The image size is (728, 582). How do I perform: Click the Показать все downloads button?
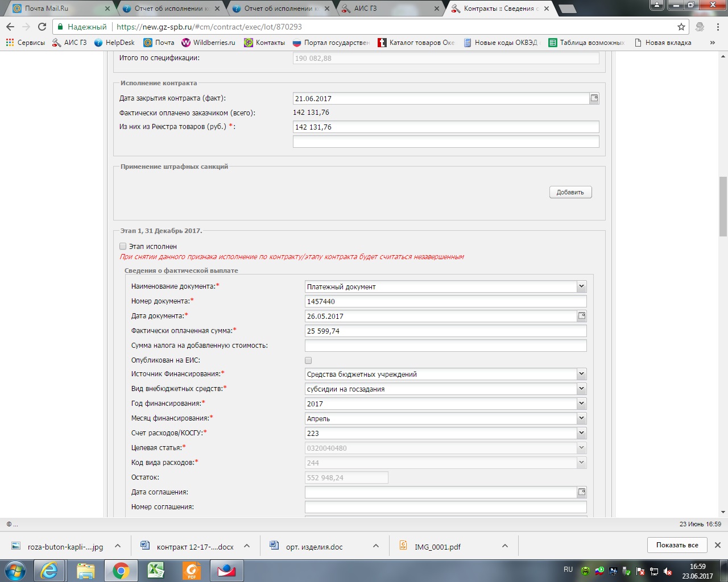677,545
